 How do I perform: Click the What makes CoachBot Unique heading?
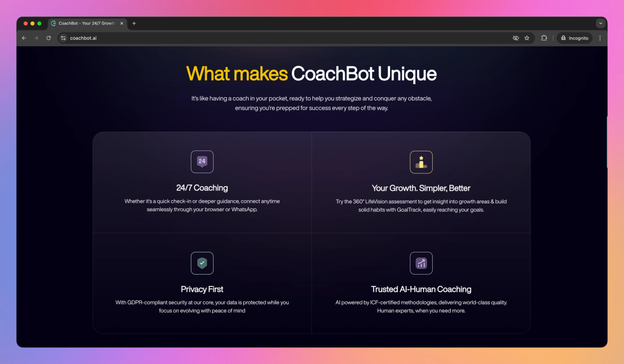click(x=311, y=74)
